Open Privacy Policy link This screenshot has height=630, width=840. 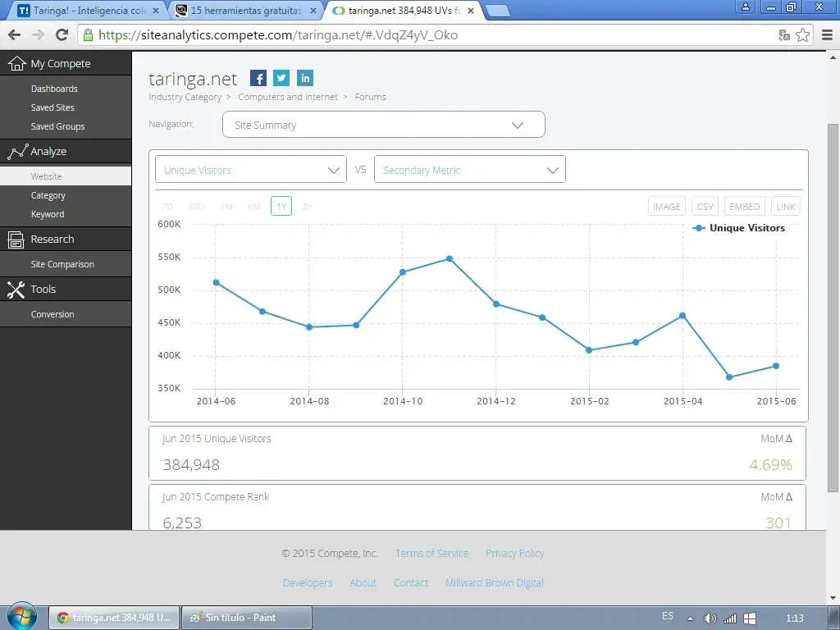(515, 554)
